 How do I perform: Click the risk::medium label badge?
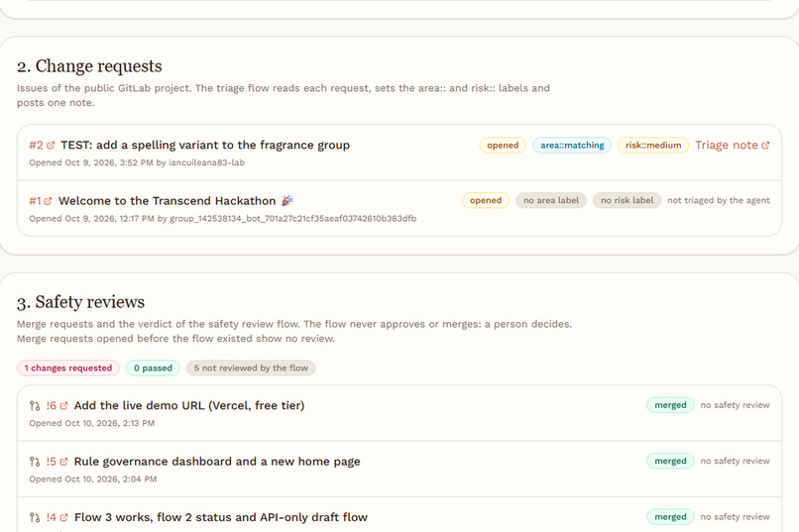coord(652,145)
